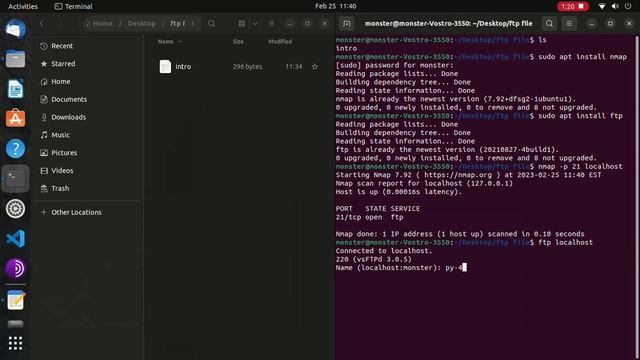Sort by Size column header

pyautogui.click(x=238, y=42)
